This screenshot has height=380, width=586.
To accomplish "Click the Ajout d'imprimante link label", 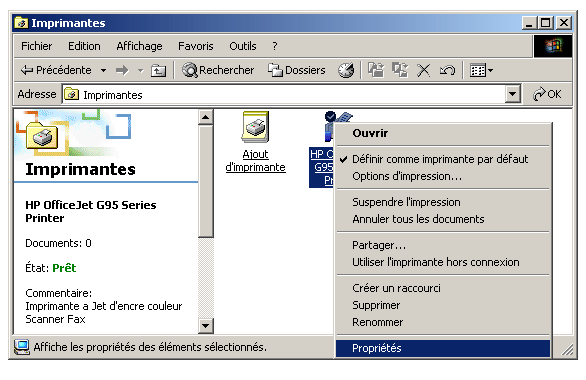I will [255, 161].
